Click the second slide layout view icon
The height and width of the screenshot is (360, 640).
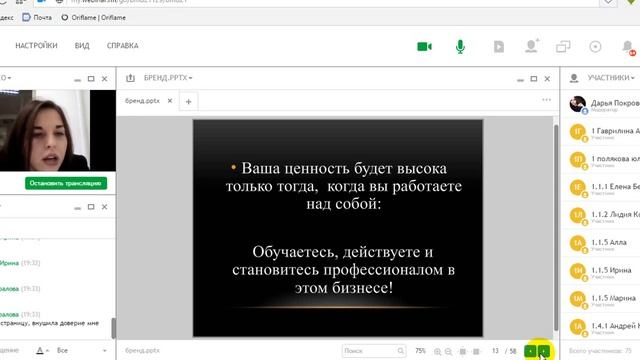click(x=476, y=351)
